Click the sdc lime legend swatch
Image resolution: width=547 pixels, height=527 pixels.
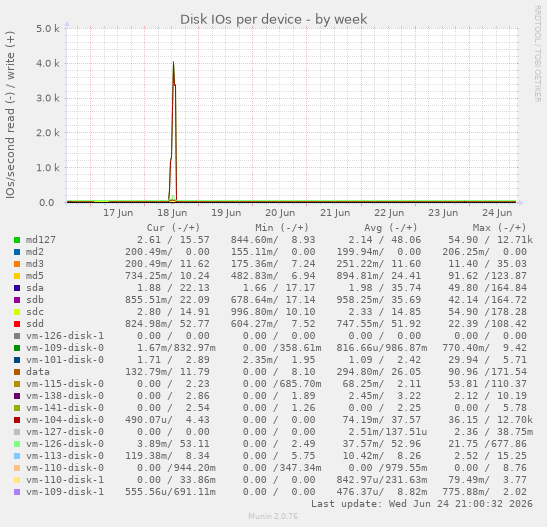(17, 312)
